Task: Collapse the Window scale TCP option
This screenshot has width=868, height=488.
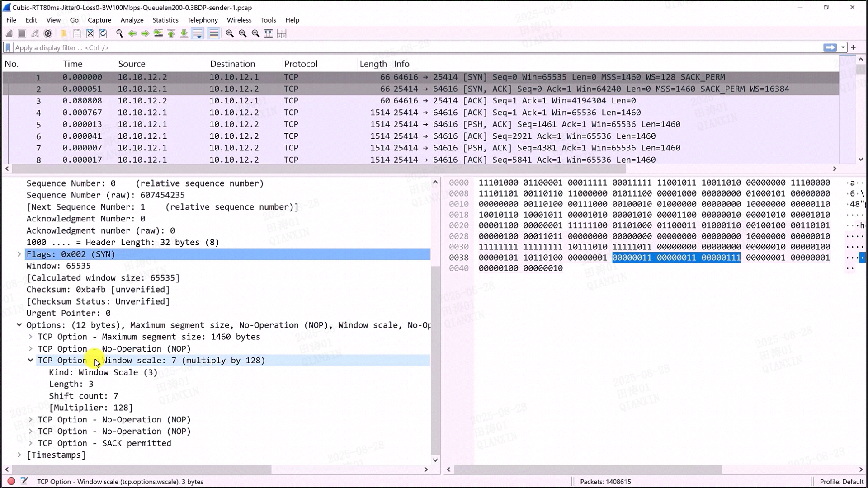Action: point(30,360)
